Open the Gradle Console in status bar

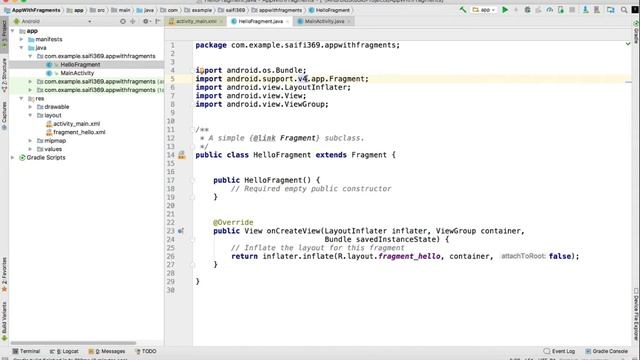(x=606, y=351)
